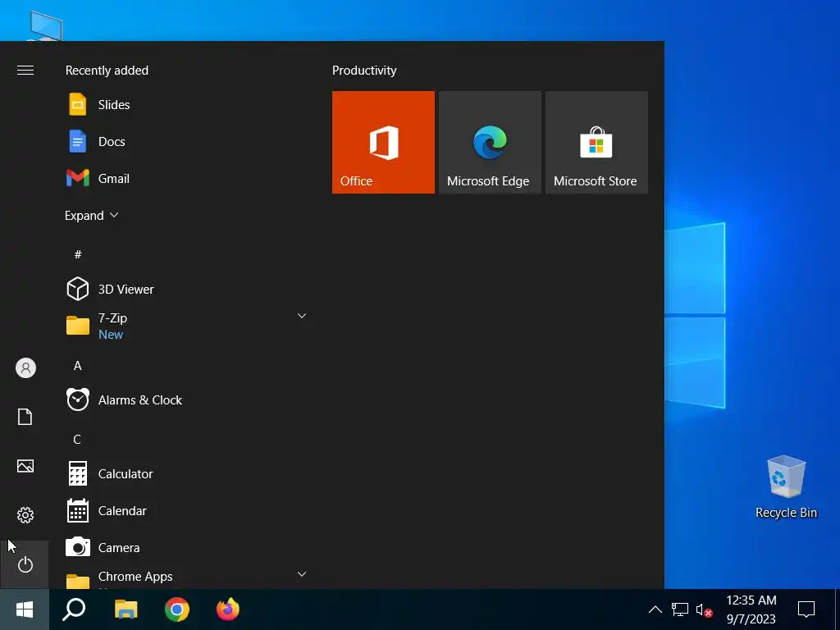Launch the Camera app

pos(185,548)
